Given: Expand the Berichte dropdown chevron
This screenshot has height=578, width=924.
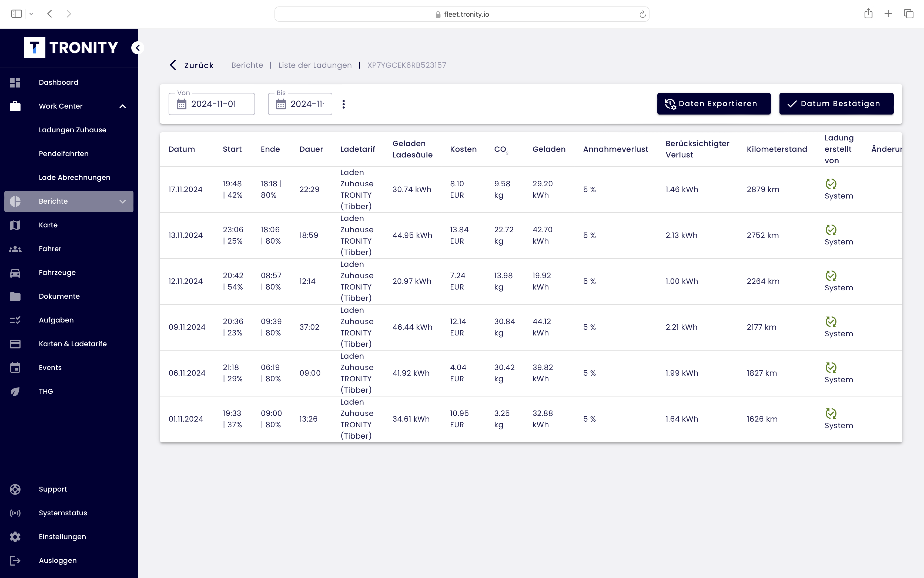Looking at the screenshot, I should [x=122, y=201].
